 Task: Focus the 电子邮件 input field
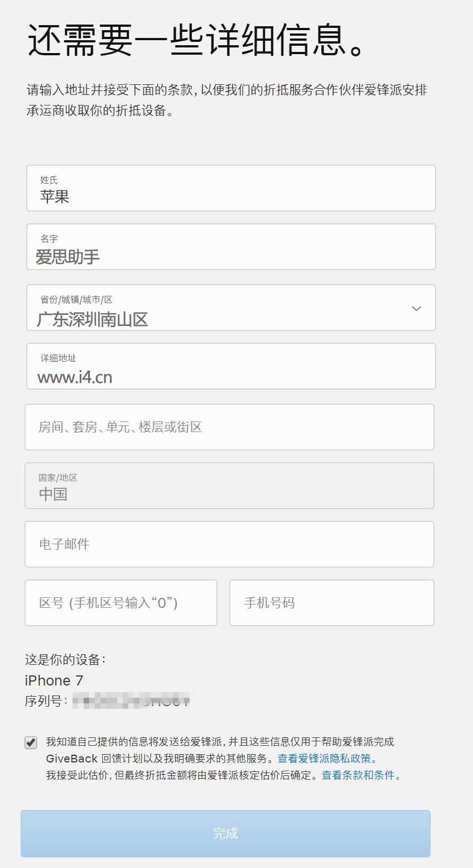pyautogui.click(x=229, y=544)
